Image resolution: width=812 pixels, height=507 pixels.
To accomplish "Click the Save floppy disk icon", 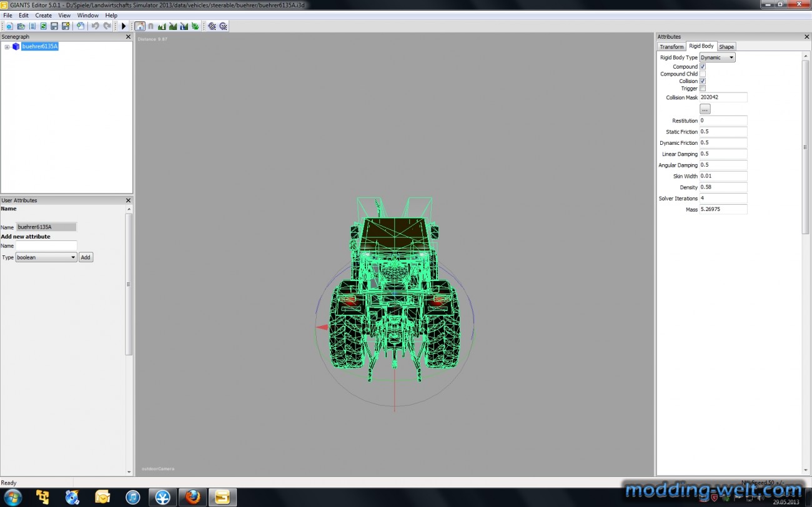I will tap(54, 26).
